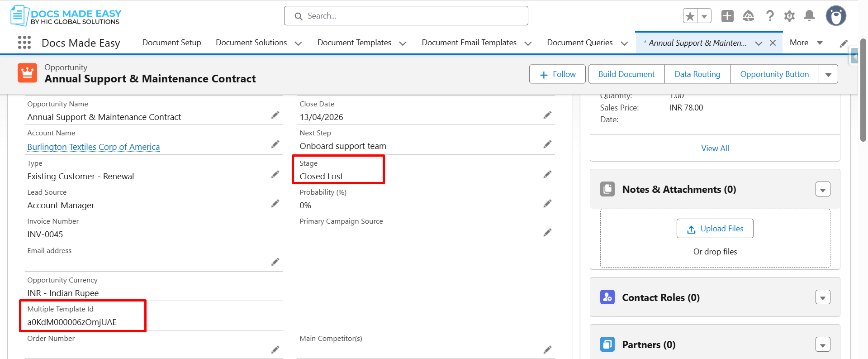
Task: Edit the Next Step field
Action: point(547,144)
